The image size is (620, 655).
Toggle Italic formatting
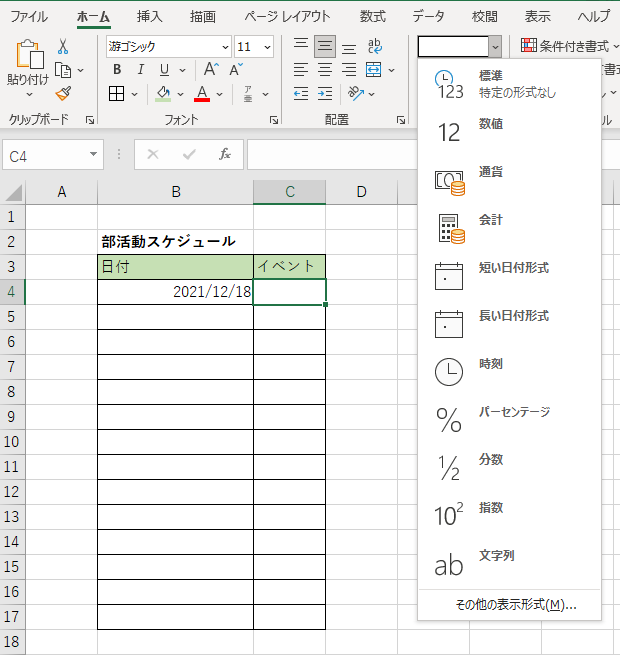[140, 70]
